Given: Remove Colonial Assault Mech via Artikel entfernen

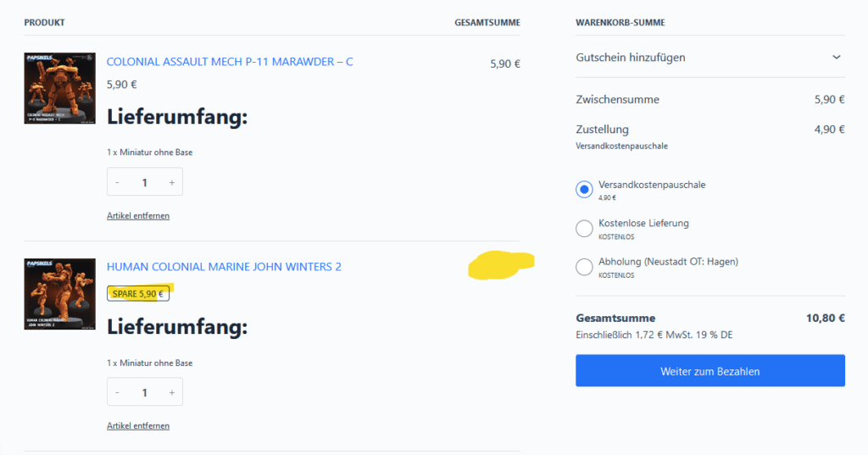Looking at the screenshot, I should click(138, 216).
